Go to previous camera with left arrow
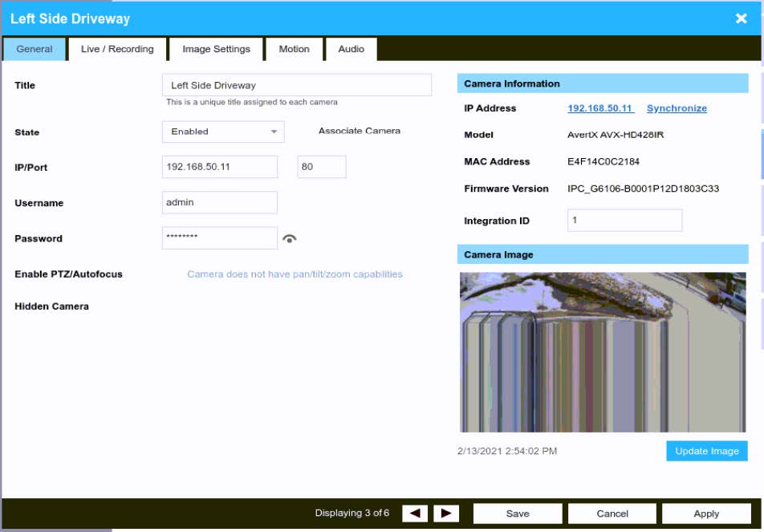The height and width of the screenshot is (532, 764). [415, 514]
